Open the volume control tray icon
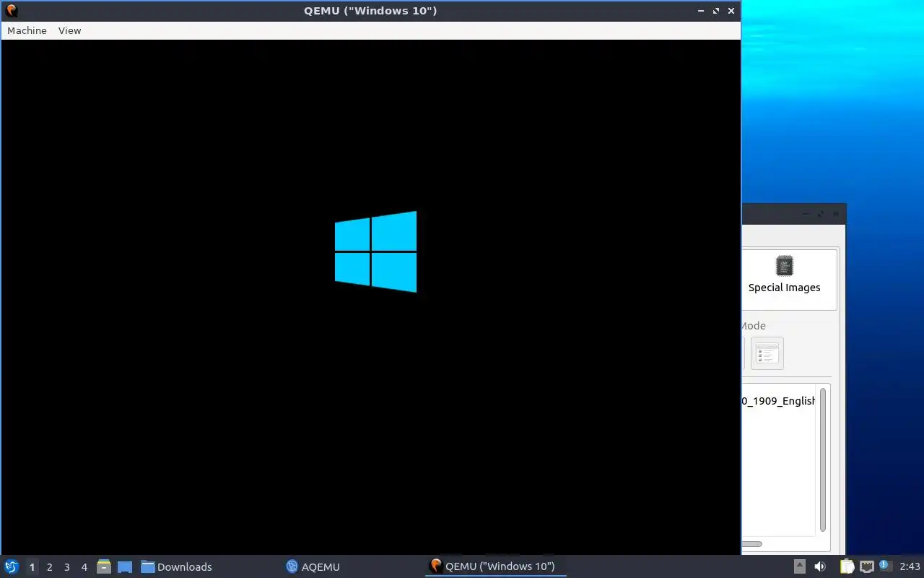924x578 pixels. pyautogui.click(x=820, y=566)
